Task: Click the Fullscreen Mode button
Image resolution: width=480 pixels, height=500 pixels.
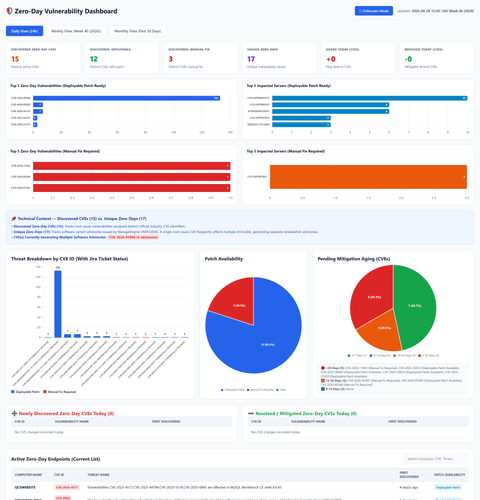Action: [374, 11]
